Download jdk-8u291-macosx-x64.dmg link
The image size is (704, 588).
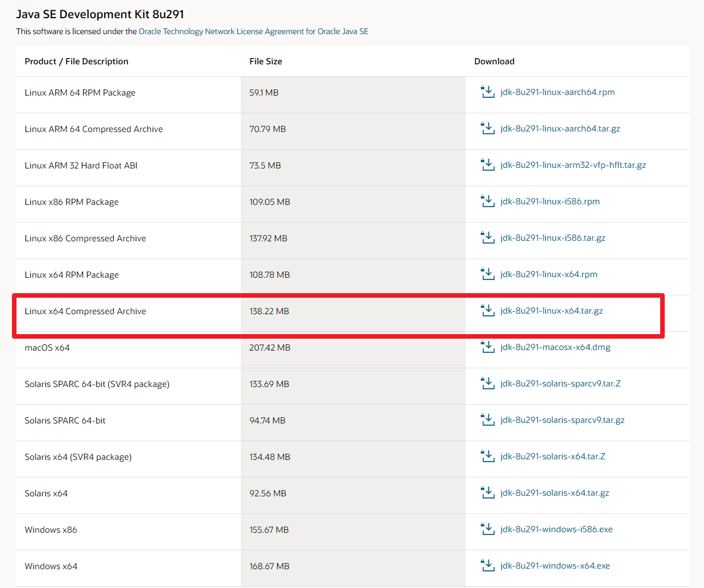[555, 347]
